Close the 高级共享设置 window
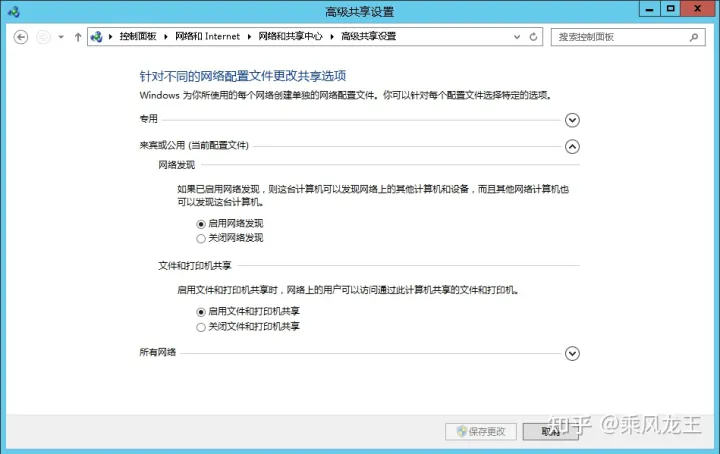The image size is (720, 454). [698, 9]
